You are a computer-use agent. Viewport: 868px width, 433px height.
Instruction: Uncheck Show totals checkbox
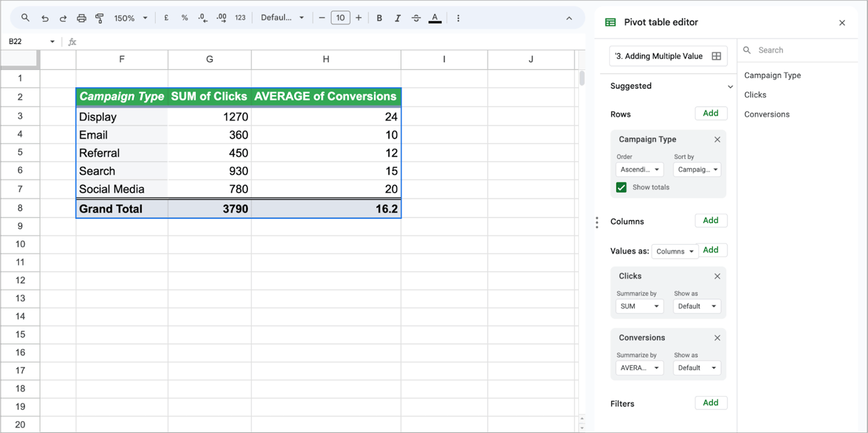621,187
